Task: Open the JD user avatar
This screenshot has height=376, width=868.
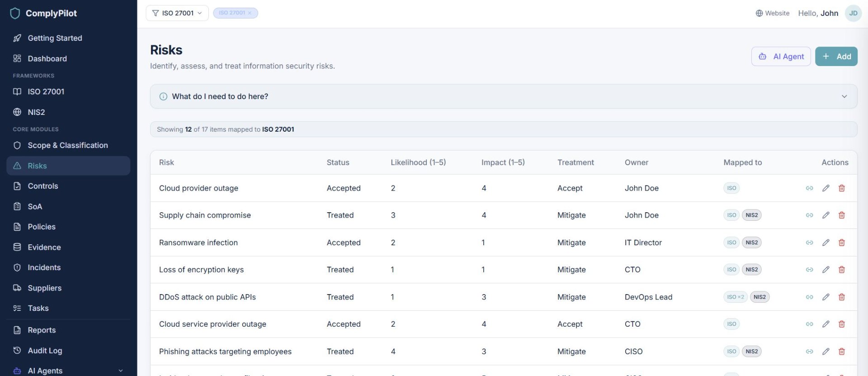Action: point(853,13)
